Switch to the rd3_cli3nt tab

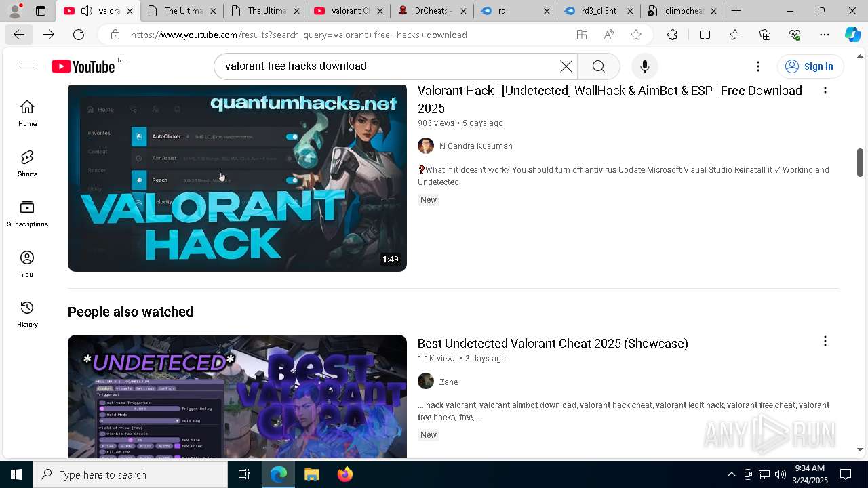pyautogui.click(x=599, y=11)
